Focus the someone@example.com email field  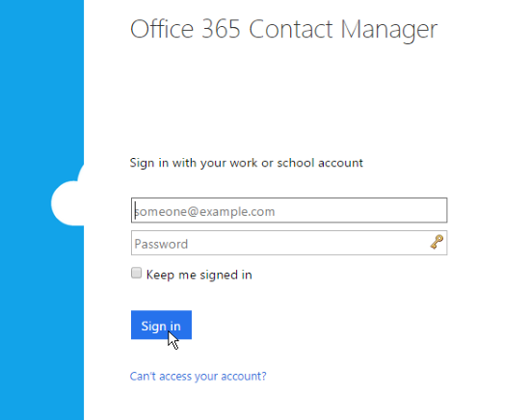289,210
